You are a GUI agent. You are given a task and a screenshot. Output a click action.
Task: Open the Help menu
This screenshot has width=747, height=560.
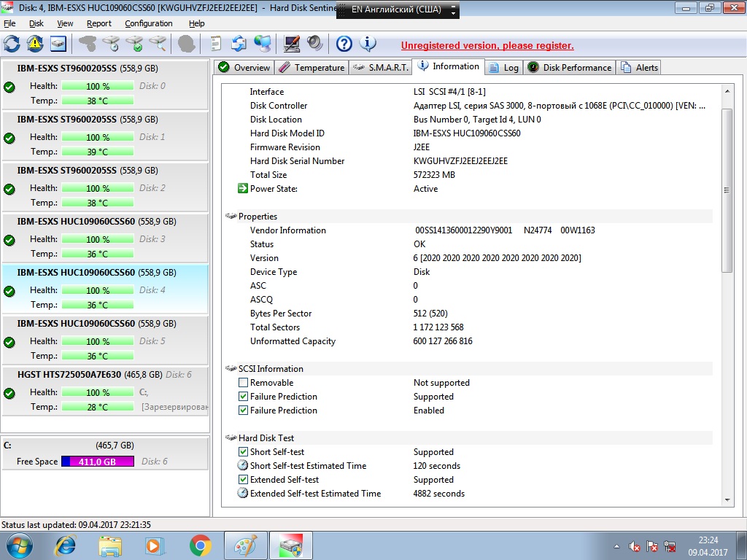point(196,23)
